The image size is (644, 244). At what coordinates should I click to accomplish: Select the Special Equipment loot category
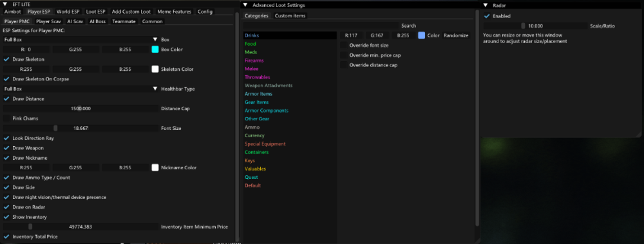point(290,144)
